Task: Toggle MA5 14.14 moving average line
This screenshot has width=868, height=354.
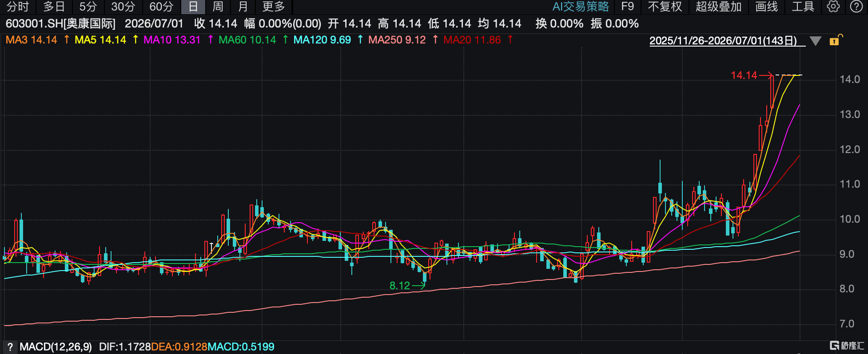Action: tap(100, 40)
